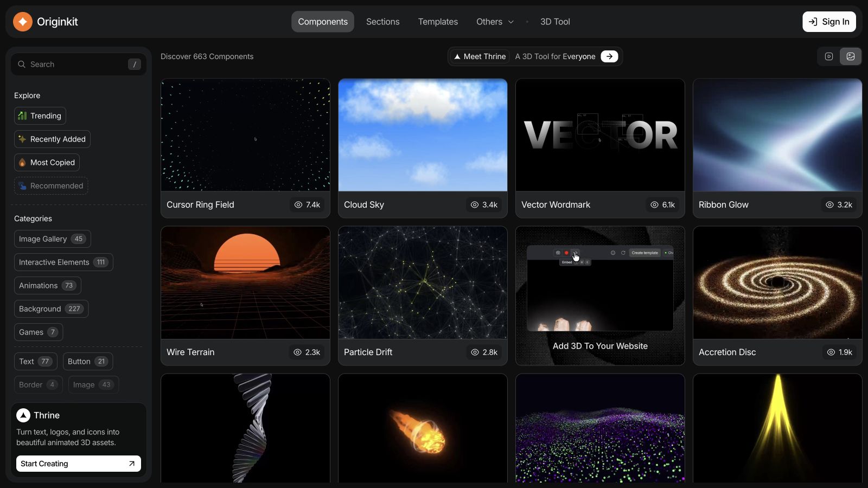Click the Sign In button

click(x=829, y=22)
